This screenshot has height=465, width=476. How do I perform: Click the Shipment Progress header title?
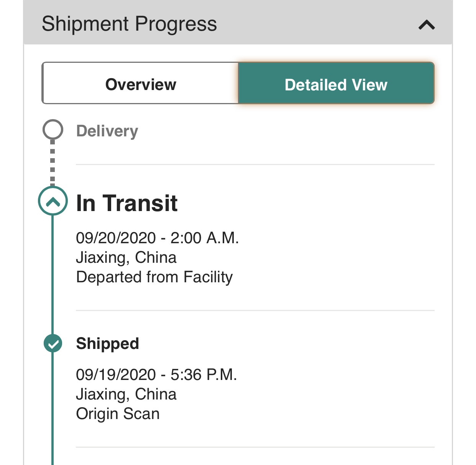[x=129, y=24]
